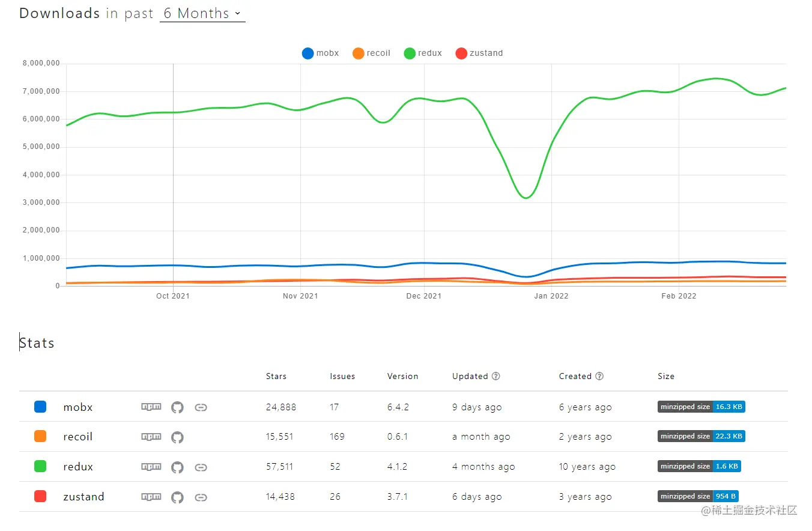Click the orange recoil color swatch in Stats
This screenshot has width=812, height=531.
40,437
